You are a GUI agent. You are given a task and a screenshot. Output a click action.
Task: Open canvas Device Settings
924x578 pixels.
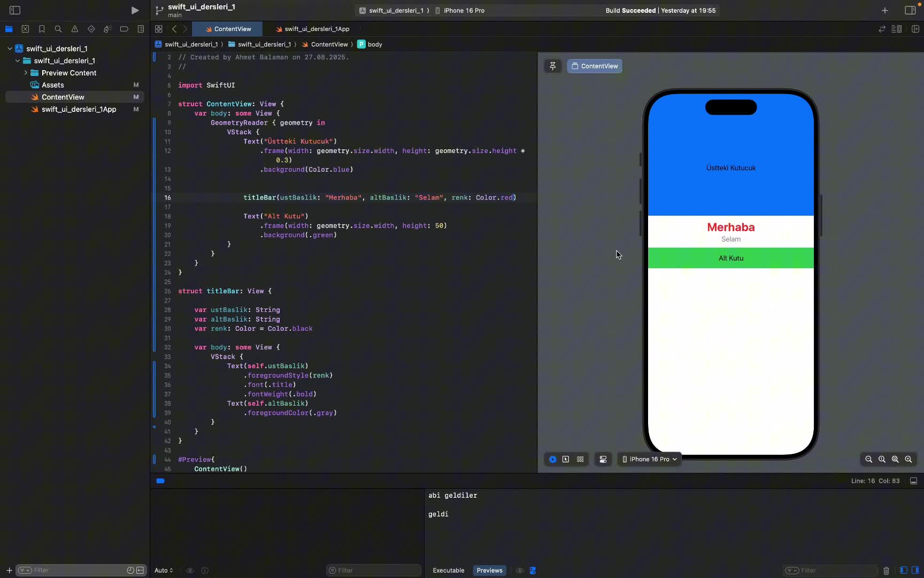point(603,459)
